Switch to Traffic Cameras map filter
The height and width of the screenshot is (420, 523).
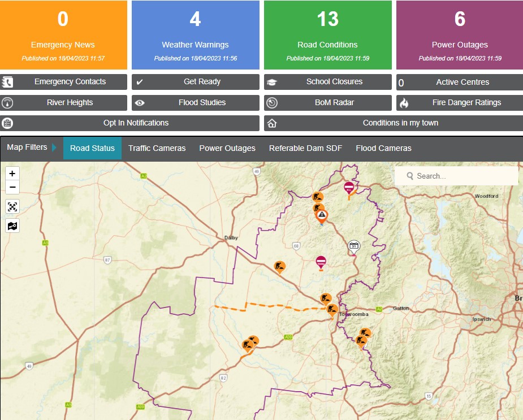[x=157, y=148]
